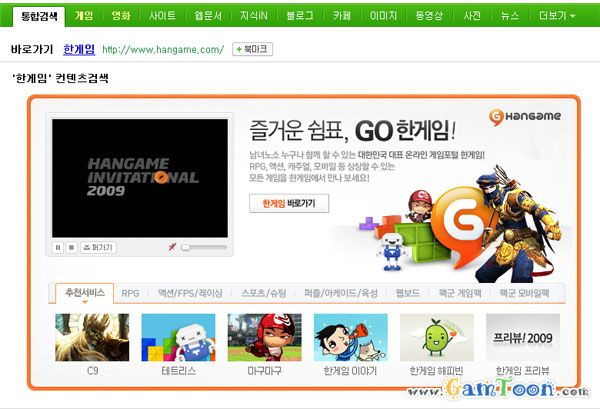The height and width of the screenshot is (409, 600).
Task: Open the 한게임 해피빈 icon
Action: pyautogui.click(x=436, y=337)
